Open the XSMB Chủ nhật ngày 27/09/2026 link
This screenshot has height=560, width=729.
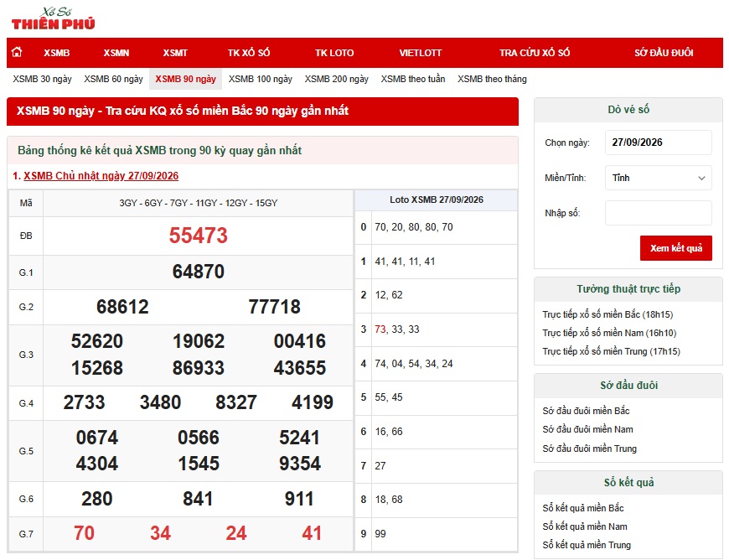pos(101,176)
